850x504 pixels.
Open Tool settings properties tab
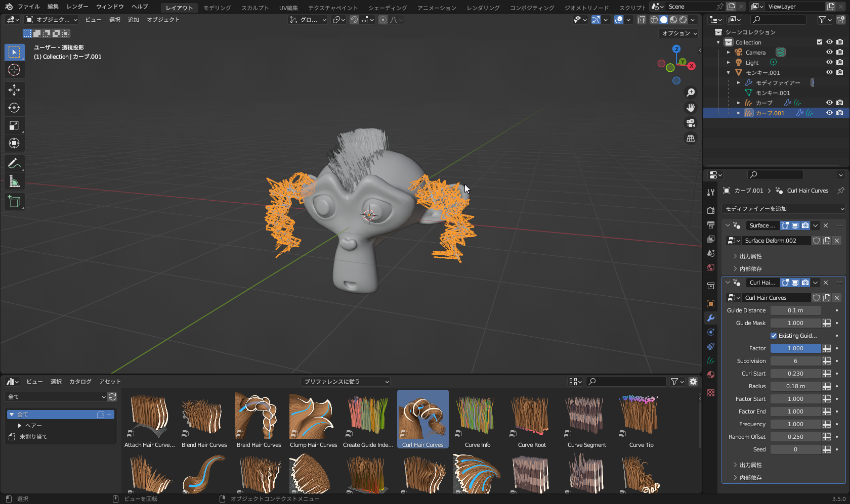711,193
